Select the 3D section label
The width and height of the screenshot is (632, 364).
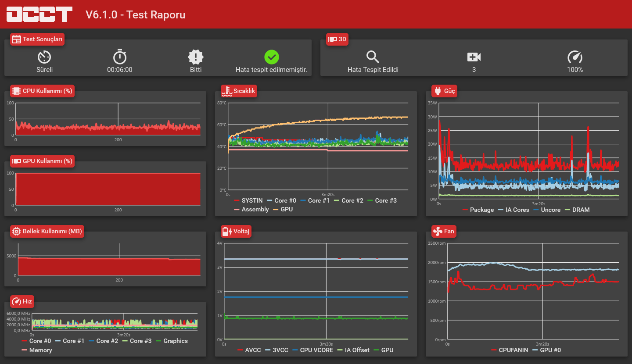338,39
